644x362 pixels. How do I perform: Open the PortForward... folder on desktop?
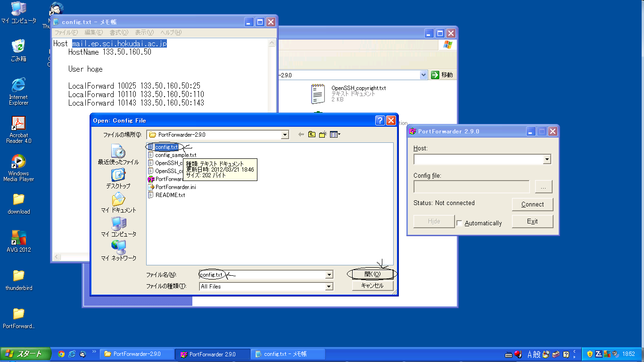click(18, 318)
